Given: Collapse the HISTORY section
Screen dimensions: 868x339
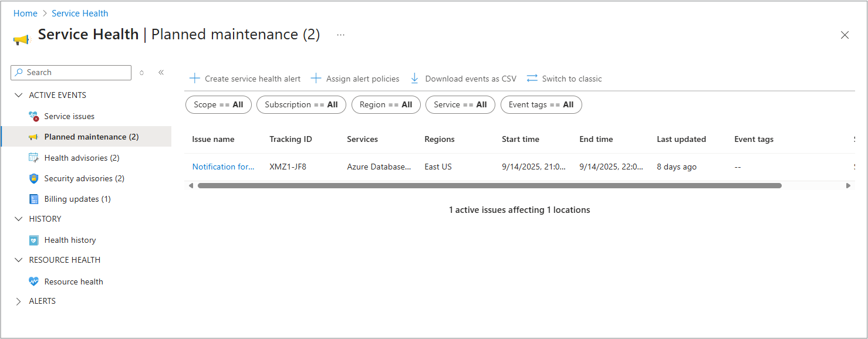Looking at the screenshot, I should [x=19, y=219].
